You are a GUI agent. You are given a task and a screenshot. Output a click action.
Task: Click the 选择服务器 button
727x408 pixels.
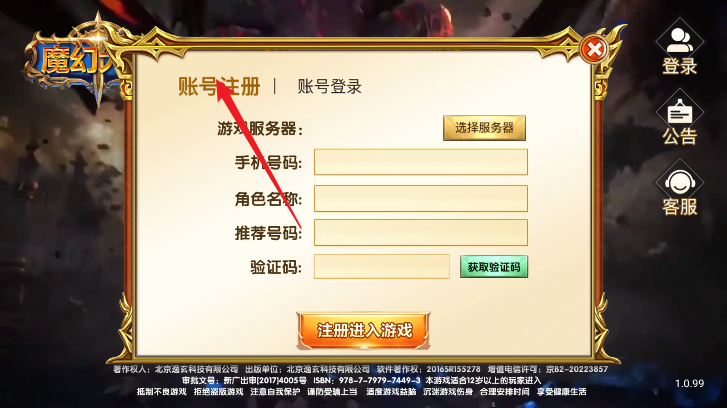[484, 128]
